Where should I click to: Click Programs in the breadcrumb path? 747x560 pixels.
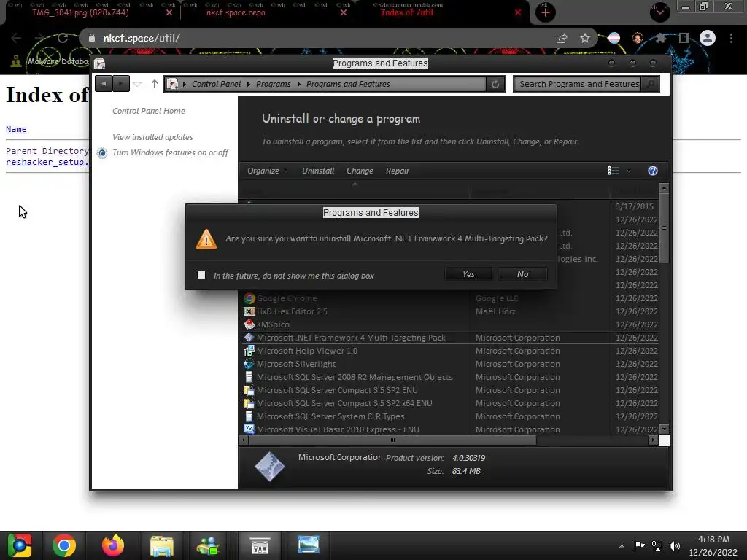point(273,84)
